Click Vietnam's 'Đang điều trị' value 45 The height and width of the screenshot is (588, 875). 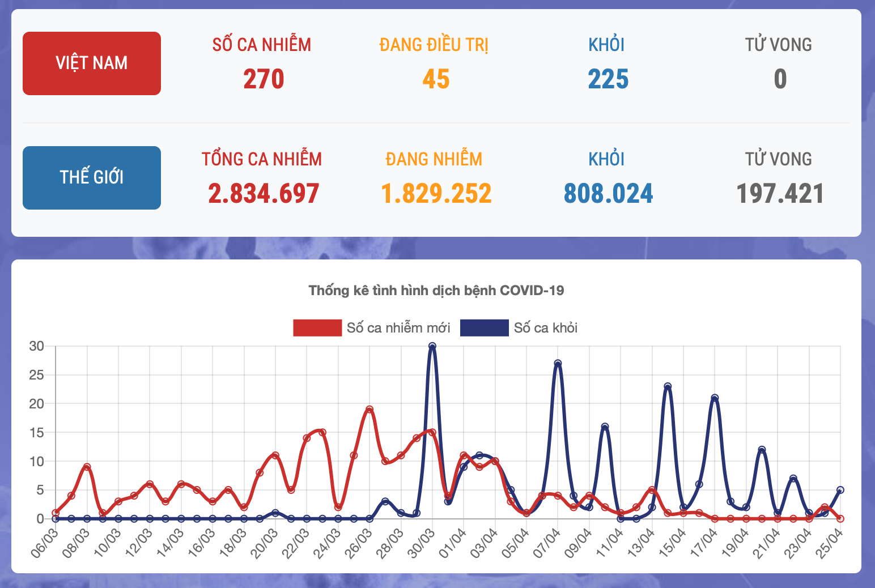tap(436, 79)
